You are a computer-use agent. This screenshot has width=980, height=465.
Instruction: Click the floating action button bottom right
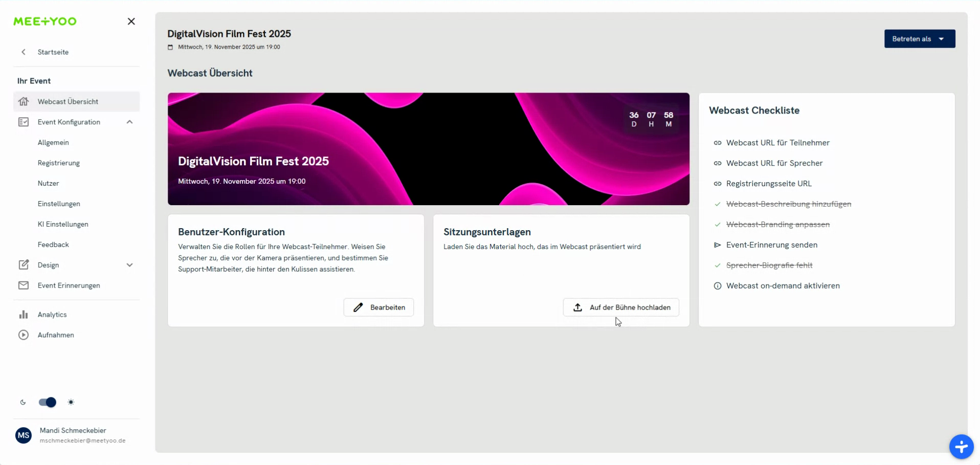[961, 446]
